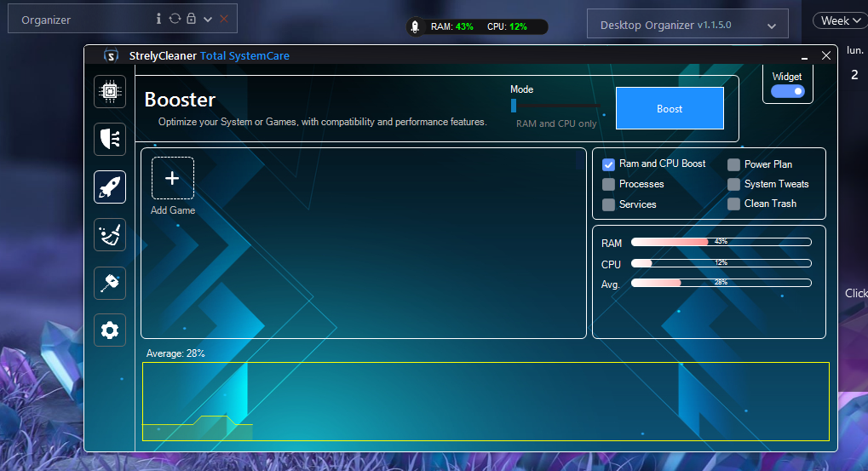Open the pin tools sidebar section
The width and height of the screenshot is (868, 471).
click(x=110, y=283)
